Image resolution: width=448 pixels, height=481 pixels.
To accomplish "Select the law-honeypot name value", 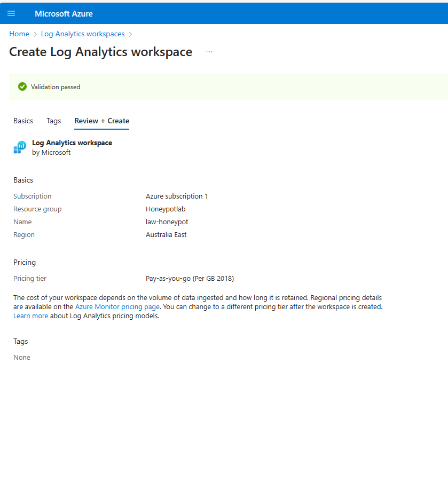I will coord(167,222).
